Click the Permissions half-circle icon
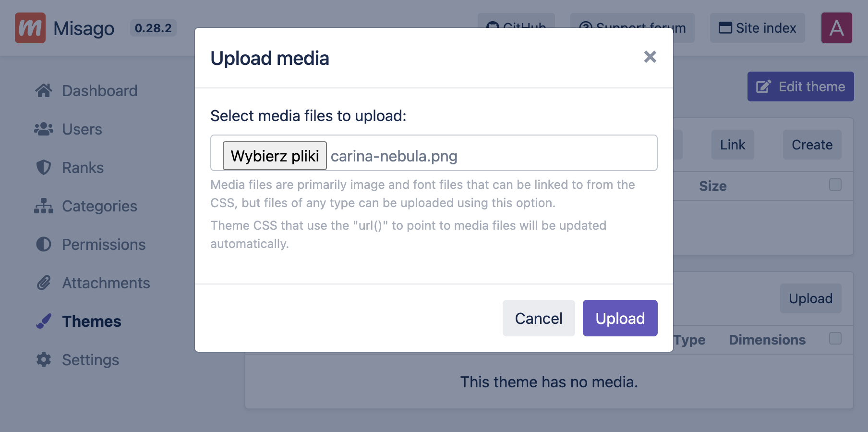Image resolution: width=868 pixels, height=432 pixels. pos(44,244)
